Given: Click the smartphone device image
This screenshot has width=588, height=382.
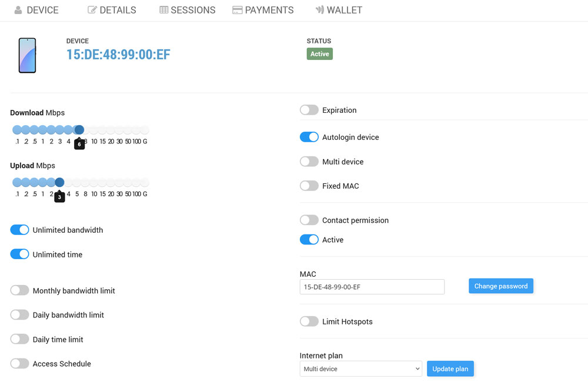Looking at the screenshot, I should pyautogui.click(x=27, y=56).
